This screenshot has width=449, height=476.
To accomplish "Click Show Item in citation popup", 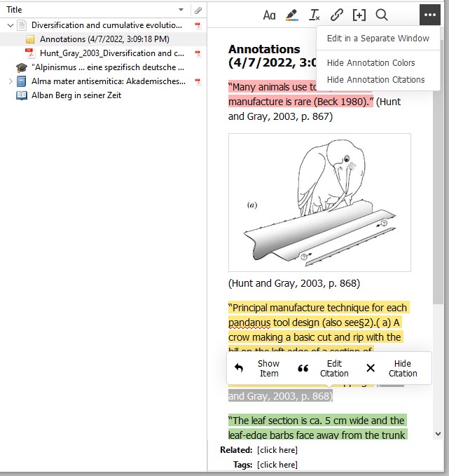I will coord(258,369).
